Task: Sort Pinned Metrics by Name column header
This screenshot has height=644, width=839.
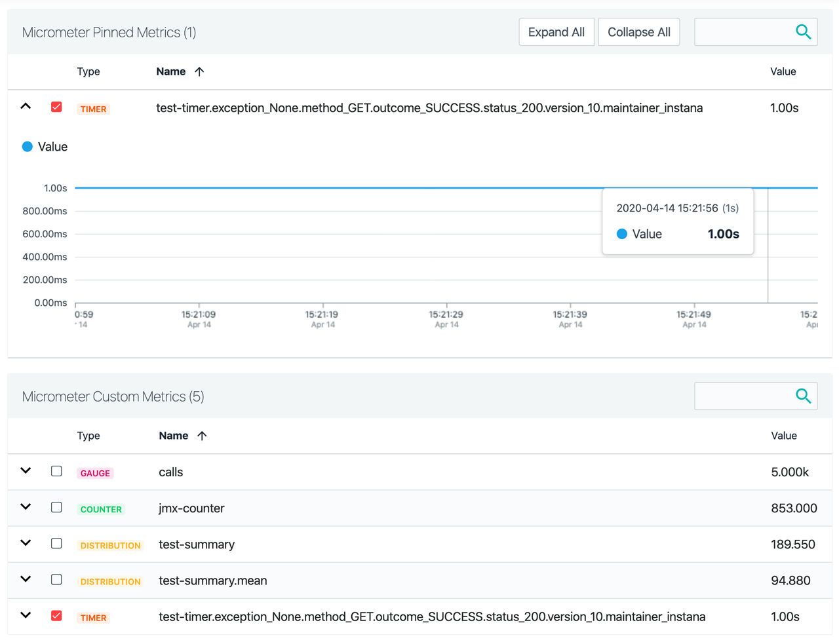Action: point(171,71)
